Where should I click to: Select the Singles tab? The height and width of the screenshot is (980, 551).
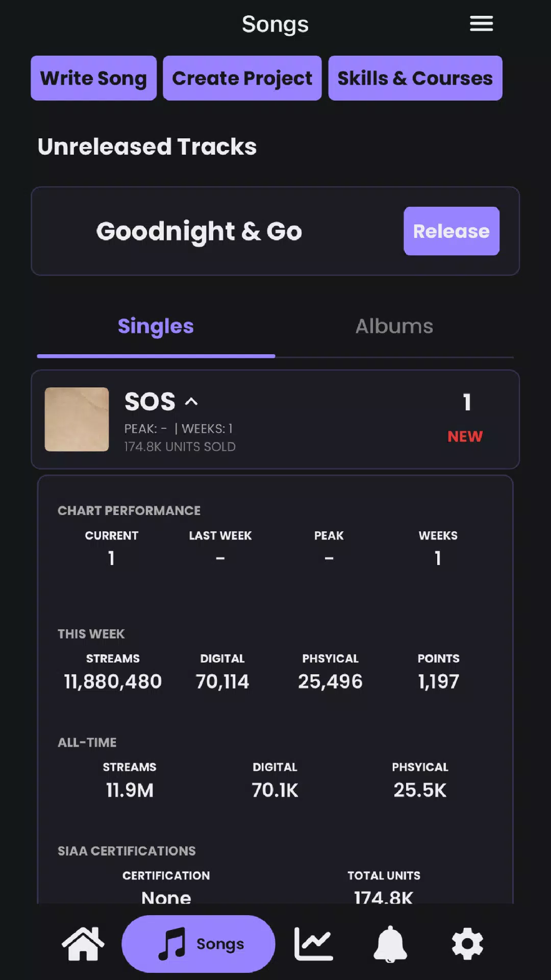(156, 326)
